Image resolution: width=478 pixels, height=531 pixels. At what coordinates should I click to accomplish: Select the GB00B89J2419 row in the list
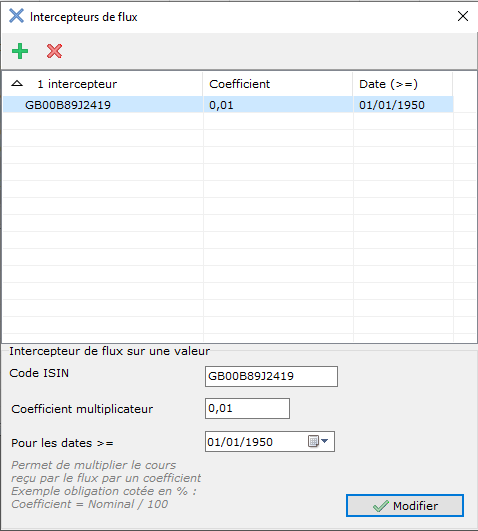228,105
